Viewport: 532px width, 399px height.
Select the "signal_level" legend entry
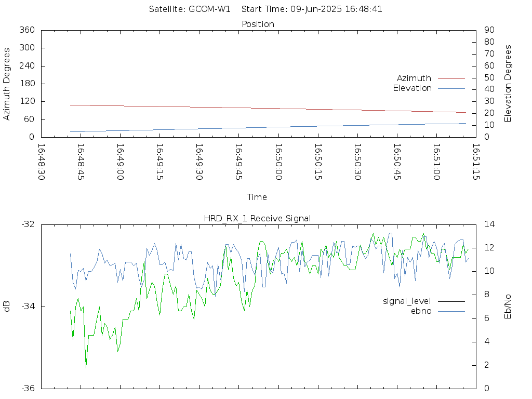(407, 301)
